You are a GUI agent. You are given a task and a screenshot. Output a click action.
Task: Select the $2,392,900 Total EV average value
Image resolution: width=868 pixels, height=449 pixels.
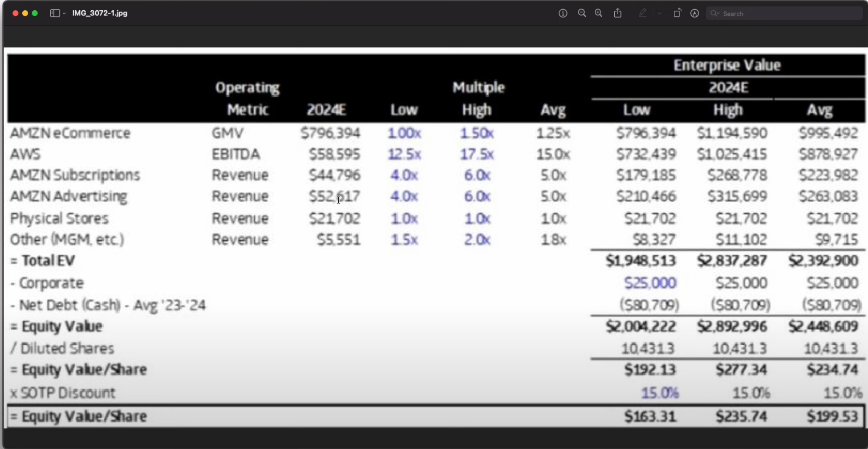click(823, 261)
